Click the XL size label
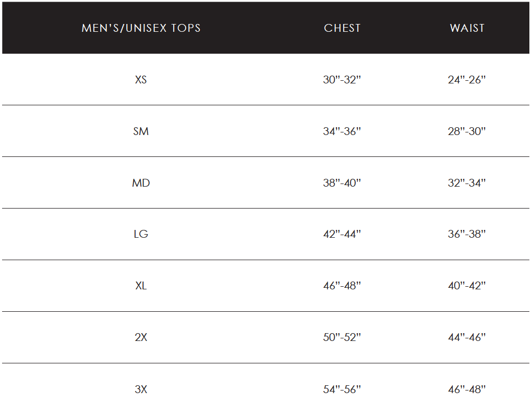This screenshot has height=415, width=532. point(141,286)
